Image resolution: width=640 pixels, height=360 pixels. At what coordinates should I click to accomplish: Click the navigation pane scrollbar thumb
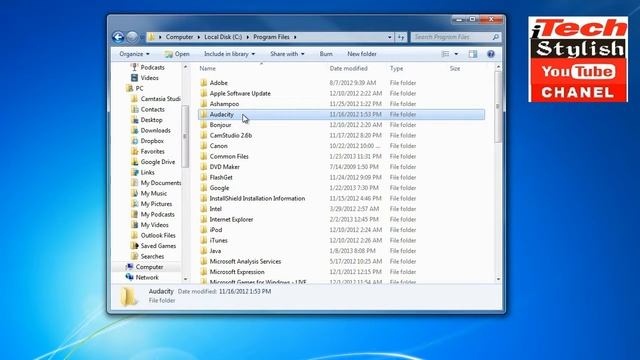tap(185, 136)
